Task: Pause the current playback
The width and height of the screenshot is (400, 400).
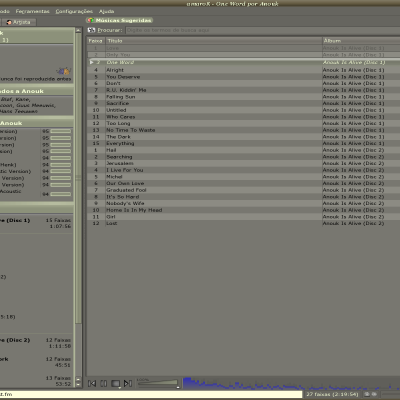Action: [104, 383]
